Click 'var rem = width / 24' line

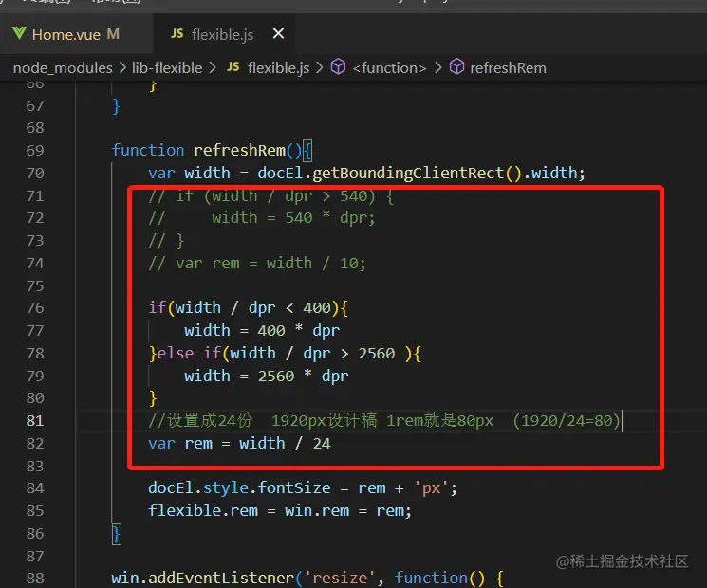[239, 443]
